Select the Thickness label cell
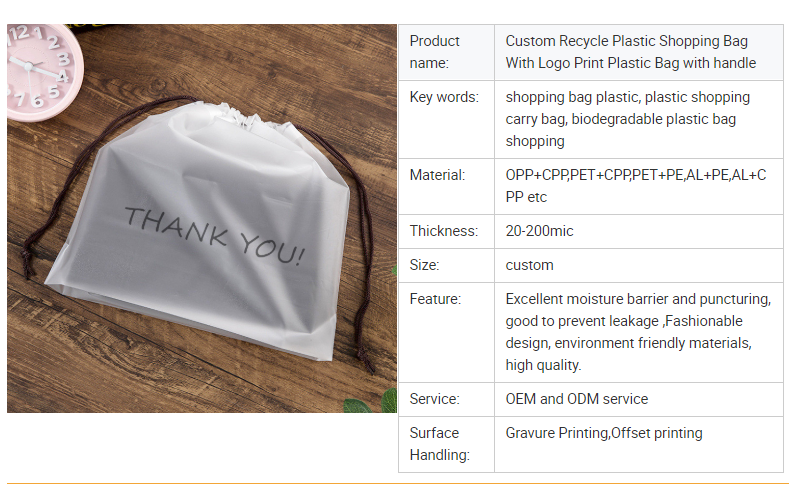This screenshot has height=484, width=789. coord(446,231)
